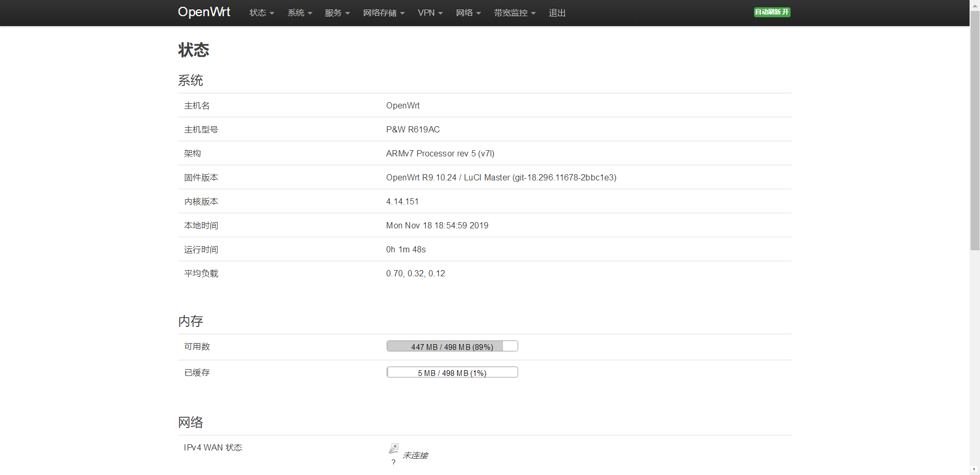Open the 网络 menu in navbar

coord(468,13)
